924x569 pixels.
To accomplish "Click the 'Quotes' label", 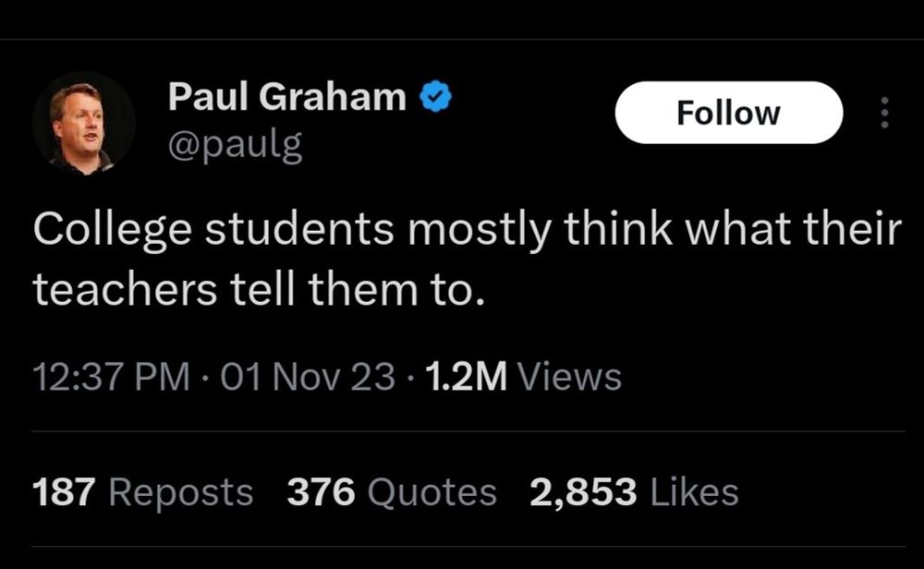I will click(432, 493).
